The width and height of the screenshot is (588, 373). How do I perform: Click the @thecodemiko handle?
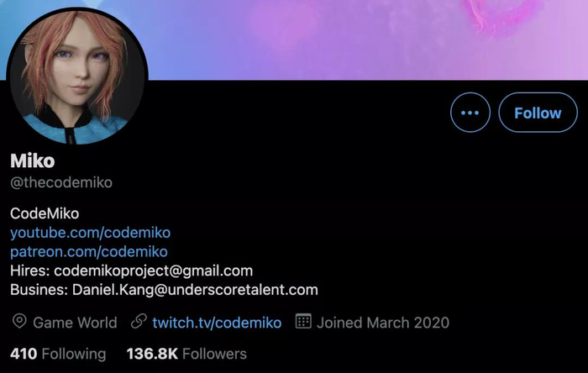click(x=61, y=182)
